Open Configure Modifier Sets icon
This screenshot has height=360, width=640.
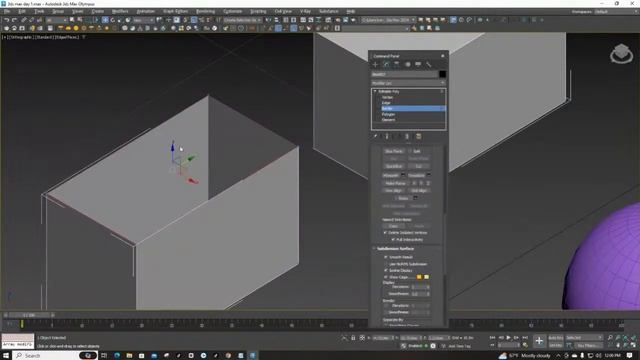tap(418, 136)
